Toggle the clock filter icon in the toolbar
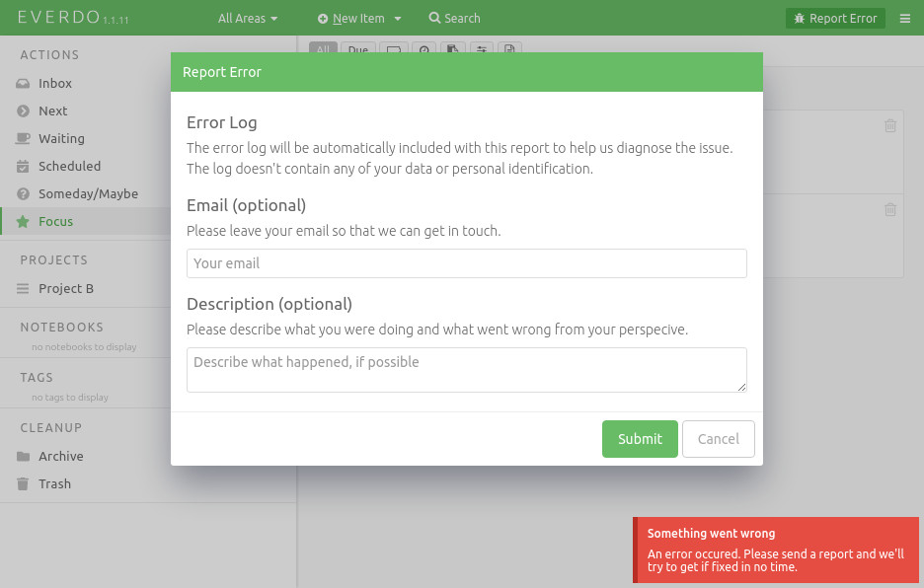Image resolution: width=924 pixels, height=588 pixels. pos(423,49)
